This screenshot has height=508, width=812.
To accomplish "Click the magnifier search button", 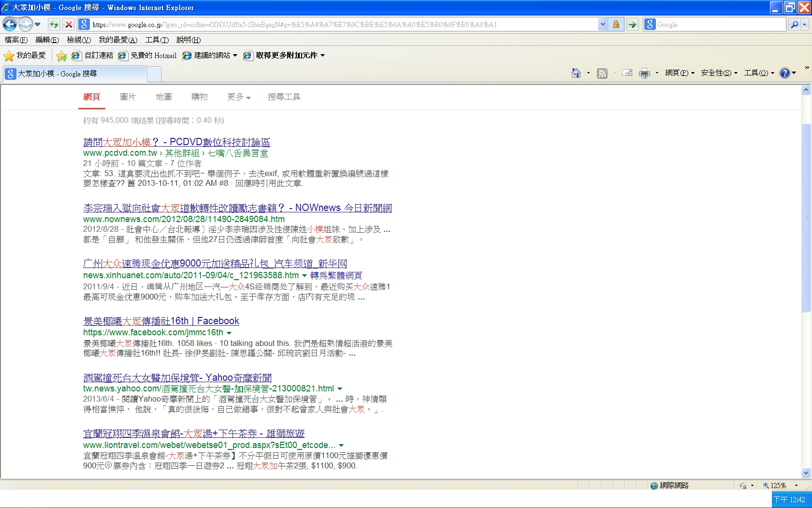I will click(x=794, y=24).
